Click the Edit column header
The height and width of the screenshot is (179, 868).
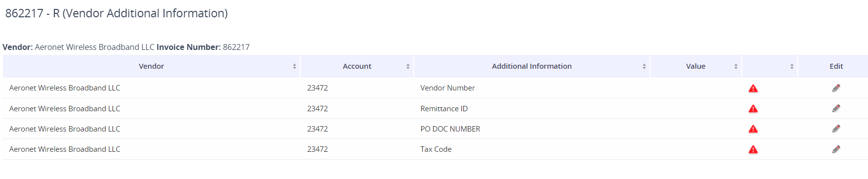pyautogui.click(x=836, y=66)
